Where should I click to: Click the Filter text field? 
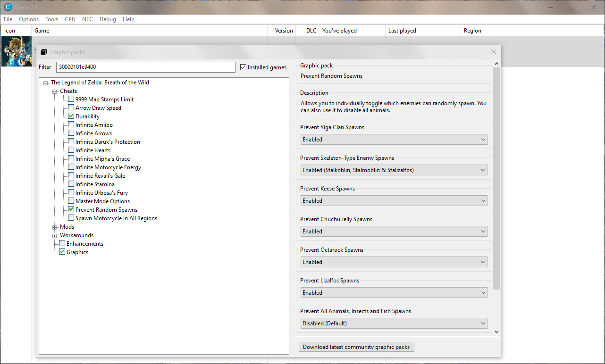(x=145, y=67)
